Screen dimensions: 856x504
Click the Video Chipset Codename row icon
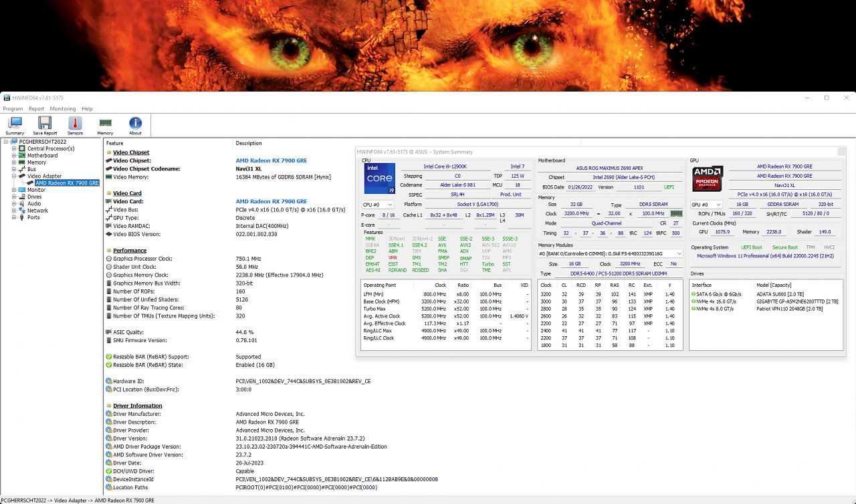point(109,169)
